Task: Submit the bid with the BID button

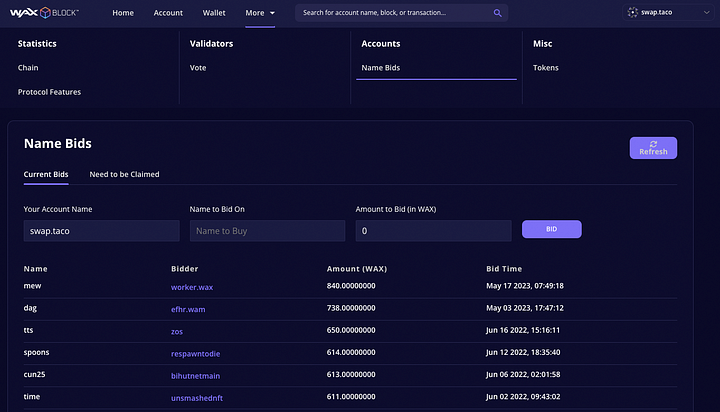Action: [x=551, y=229]
